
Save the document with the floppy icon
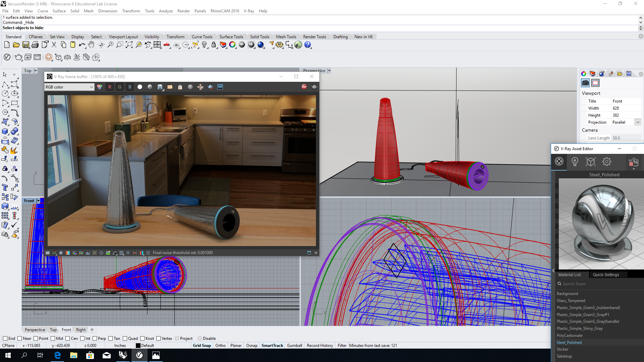click(x=25, y=45)
